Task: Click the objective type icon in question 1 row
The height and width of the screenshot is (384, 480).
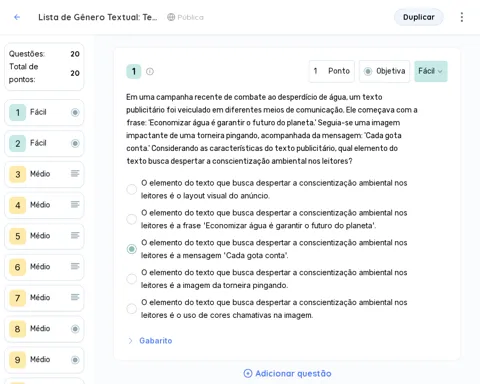Action: [x=75, y=112]
